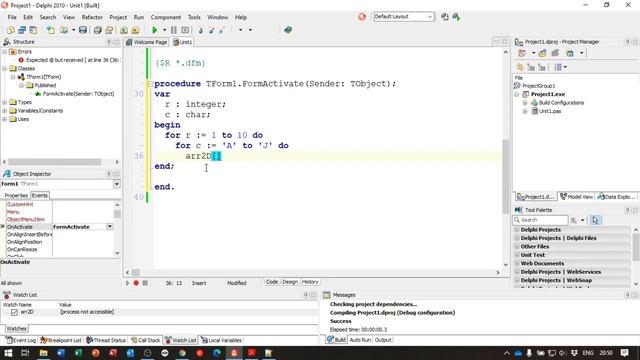The height and width of the screenshot is (360, 640).
Task: Click New project icon in Project Manager
Action: click(x=542, y=53)
